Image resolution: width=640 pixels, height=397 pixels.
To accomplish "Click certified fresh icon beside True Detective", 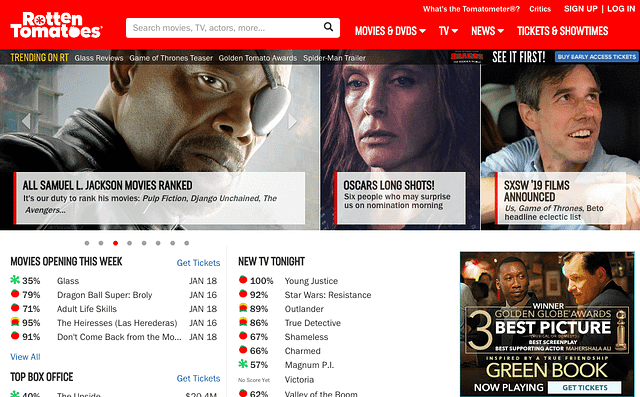I will point(243,322).
